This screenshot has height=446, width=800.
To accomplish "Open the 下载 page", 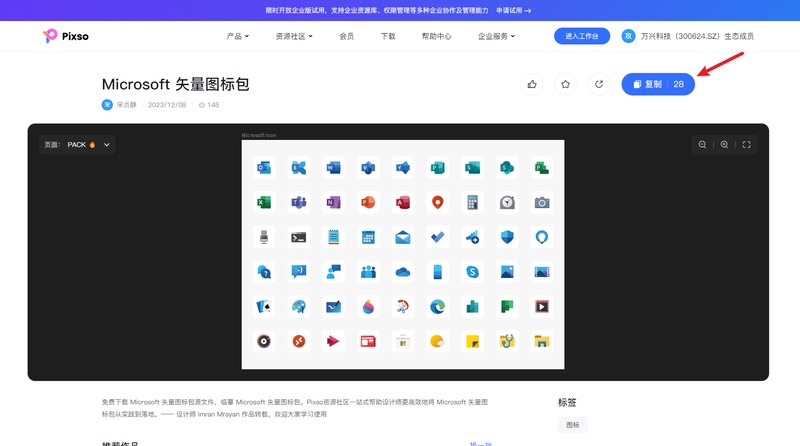I will click(x=388, y=36).
